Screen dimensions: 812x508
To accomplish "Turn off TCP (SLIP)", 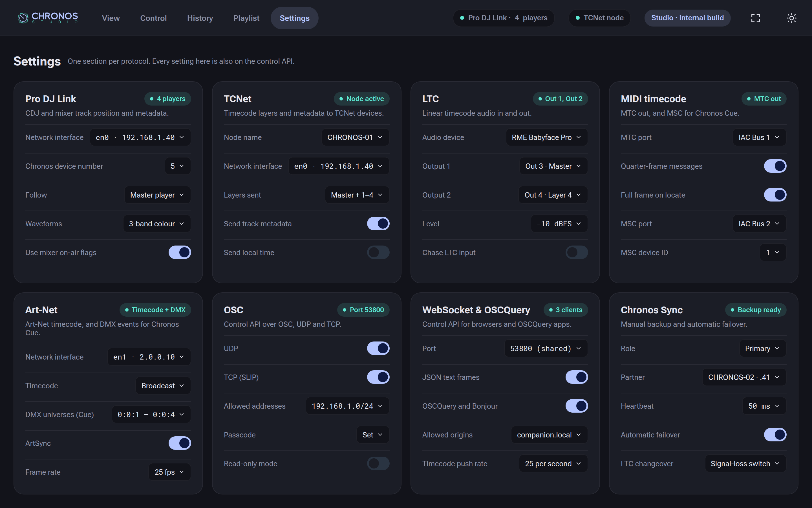I will coord(378,377).
